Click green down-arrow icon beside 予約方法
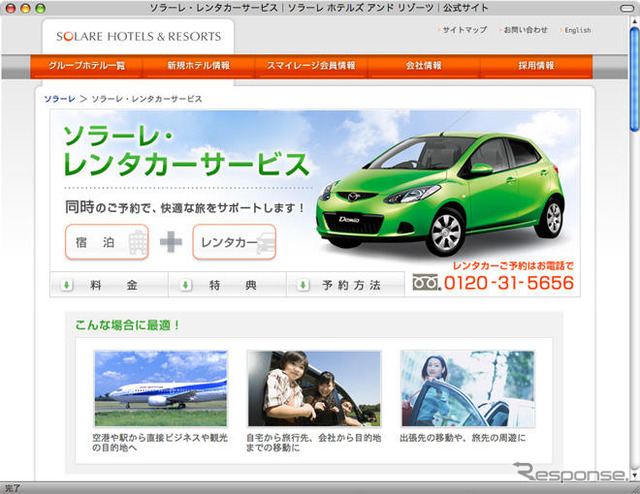The width and height of the screenshot is (640, 494). [x=303, y=285]
